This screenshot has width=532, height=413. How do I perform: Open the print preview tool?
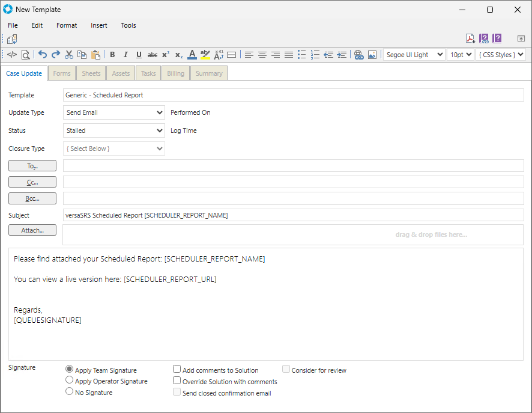(x=25, y=55)
